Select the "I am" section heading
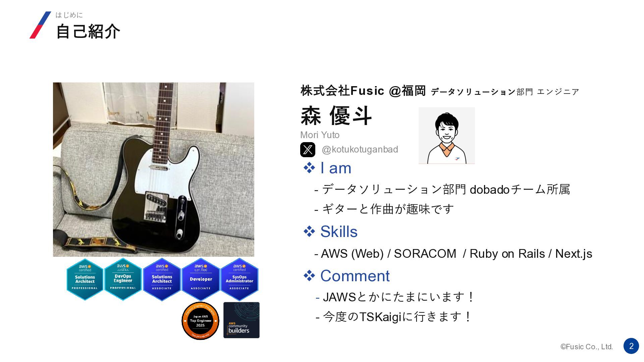Screen dimensions: 644x362 327,168
